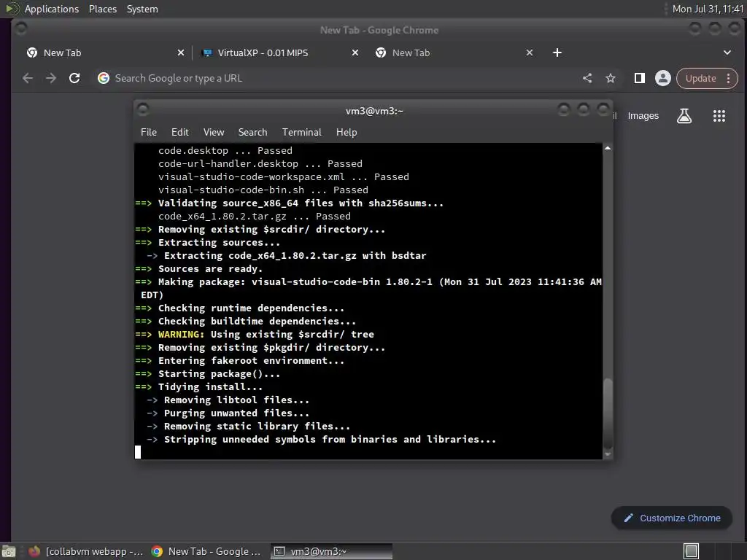Click the share page icon in address bar
Image resolution: width=747 pixels, height=560 pixels.
[x=587, y=78]
